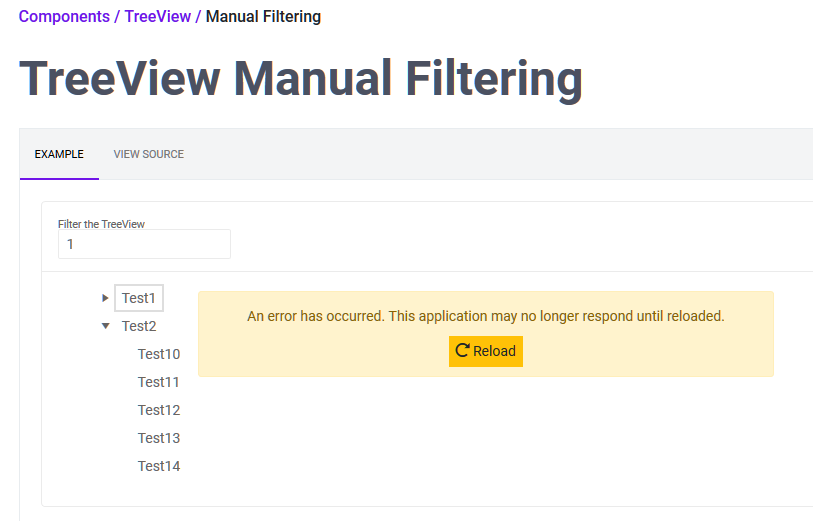Image resolution: width=813 pixels, height=521 pixels.
Task: Open the EXAMPLE tab
Action: (59, 154)
